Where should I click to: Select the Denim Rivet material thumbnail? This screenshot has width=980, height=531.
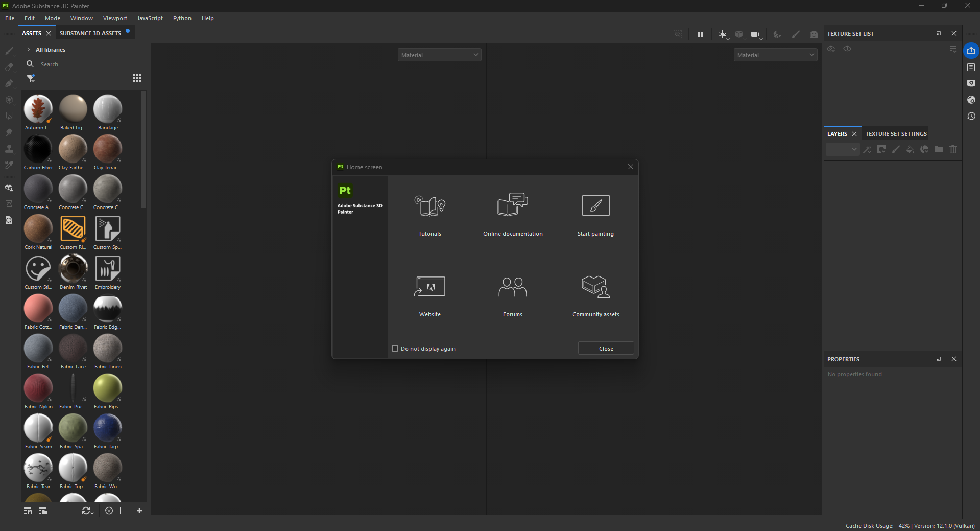coord(73,268)
